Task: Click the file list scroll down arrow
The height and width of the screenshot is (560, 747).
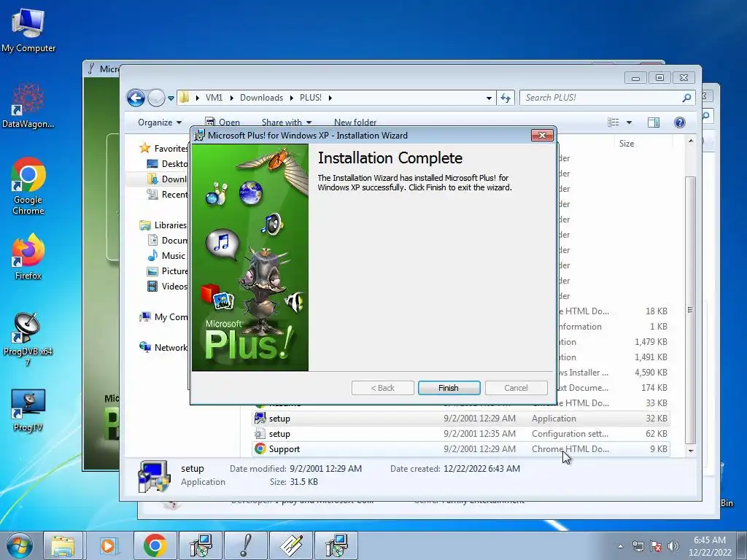Action: (x=691, y=451)
